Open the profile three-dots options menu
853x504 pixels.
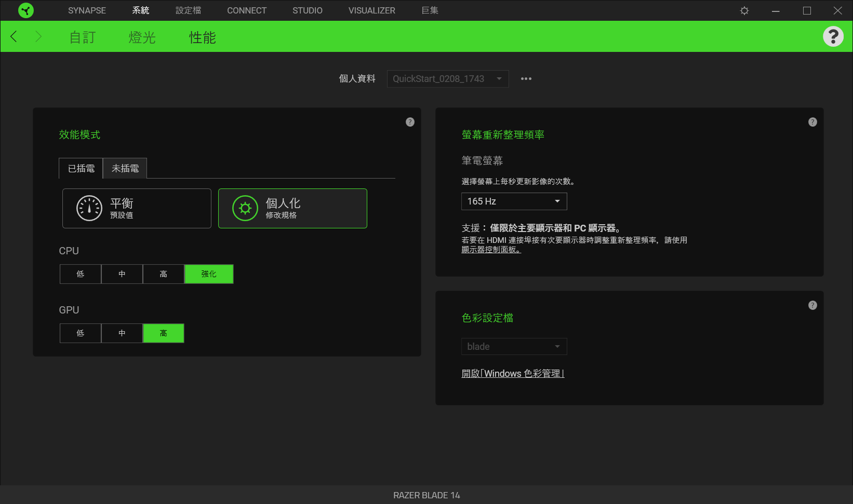[x=526, y=79]
